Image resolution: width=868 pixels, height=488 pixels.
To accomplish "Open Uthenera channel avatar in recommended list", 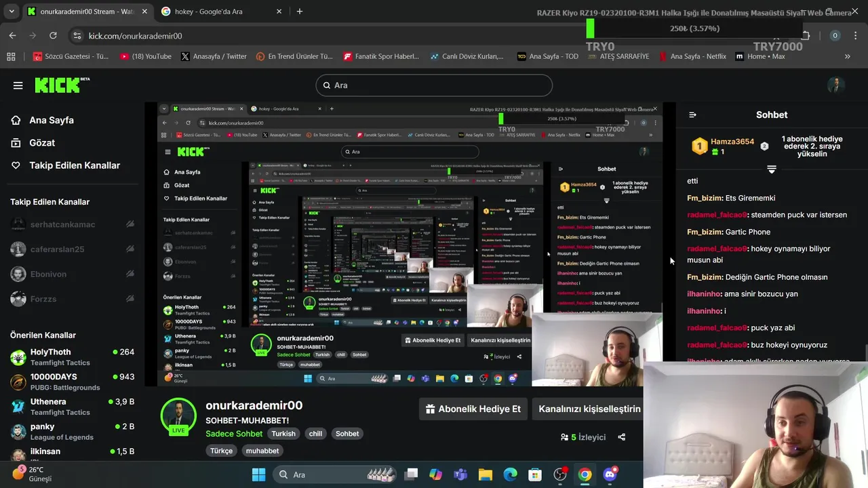I will pos(18,407).
